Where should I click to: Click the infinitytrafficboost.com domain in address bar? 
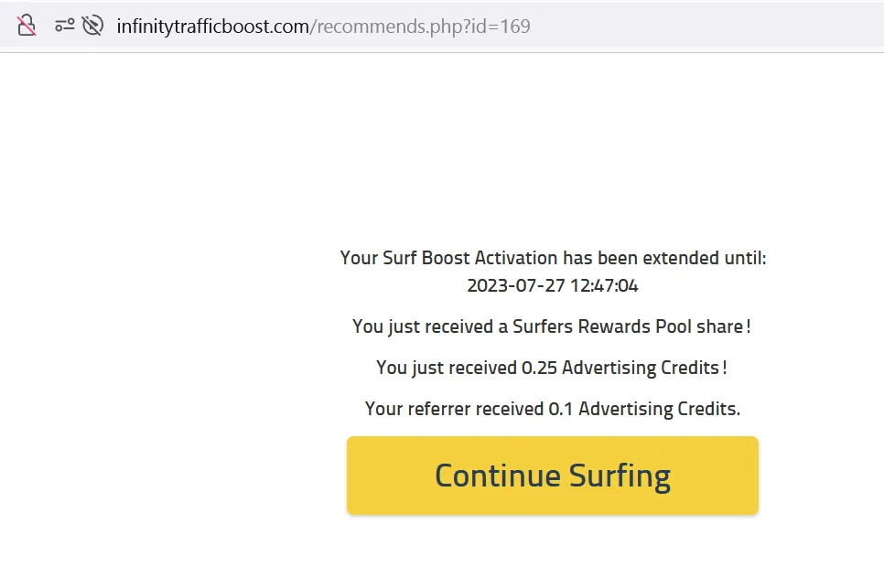213,26
